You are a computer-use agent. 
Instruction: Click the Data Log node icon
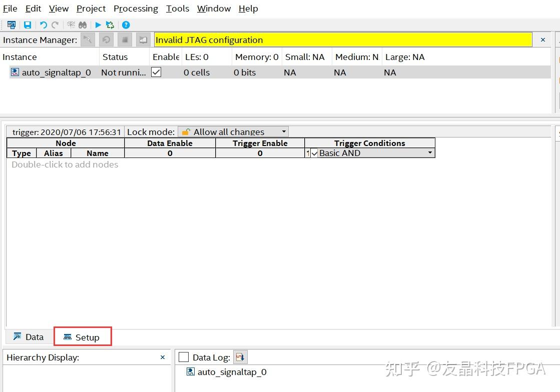click(191, 372)
